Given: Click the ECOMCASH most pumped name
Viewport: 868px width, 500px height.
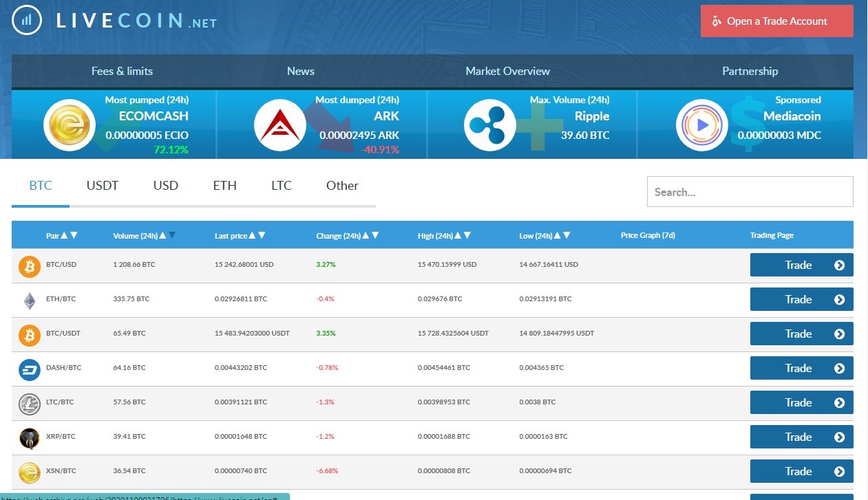Looking at the screenshot, I should (154, 116).
